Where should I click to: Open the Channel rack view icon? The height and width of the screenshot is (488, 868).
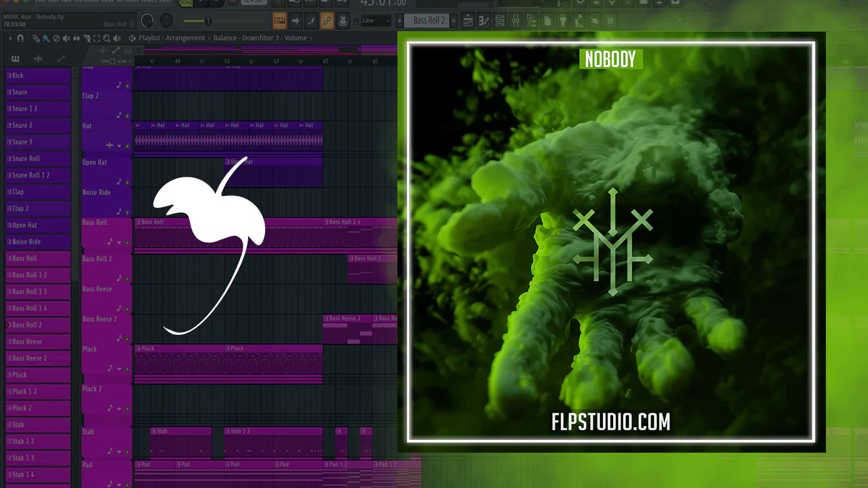coord(499,20)
